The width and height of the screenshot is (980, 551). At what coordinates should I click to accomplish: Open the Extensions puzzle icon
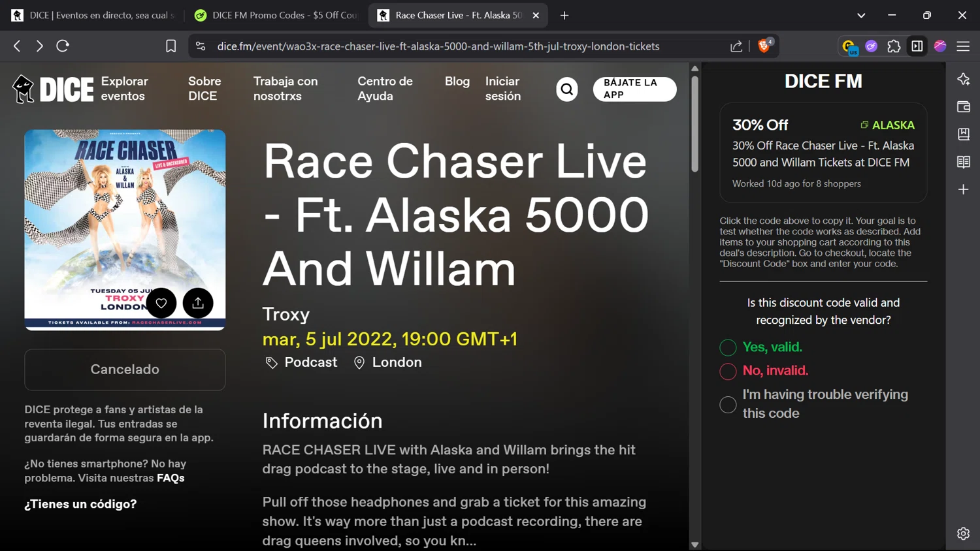pyautogui.click(x=894, y=46)
